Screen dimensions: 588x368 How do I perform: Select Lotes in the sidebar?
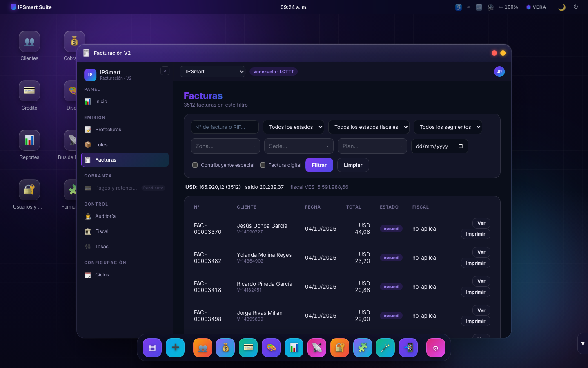click(x=125, y=145)
